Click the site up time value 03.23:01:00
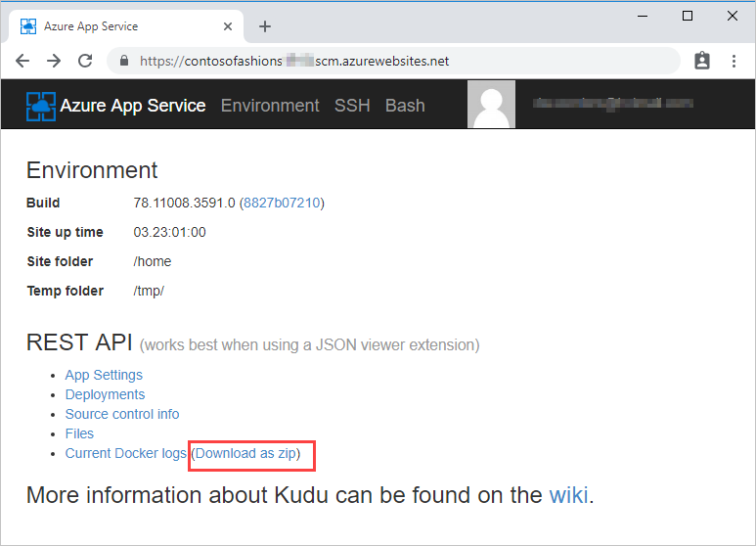 coord(170,232)
